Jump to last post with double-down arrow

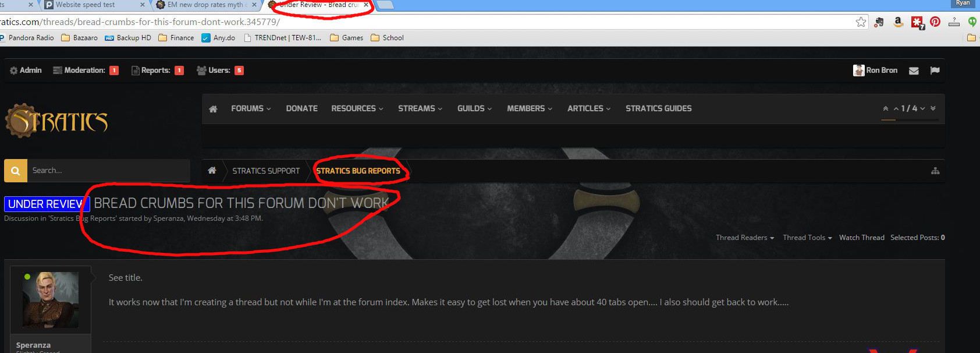933,109
